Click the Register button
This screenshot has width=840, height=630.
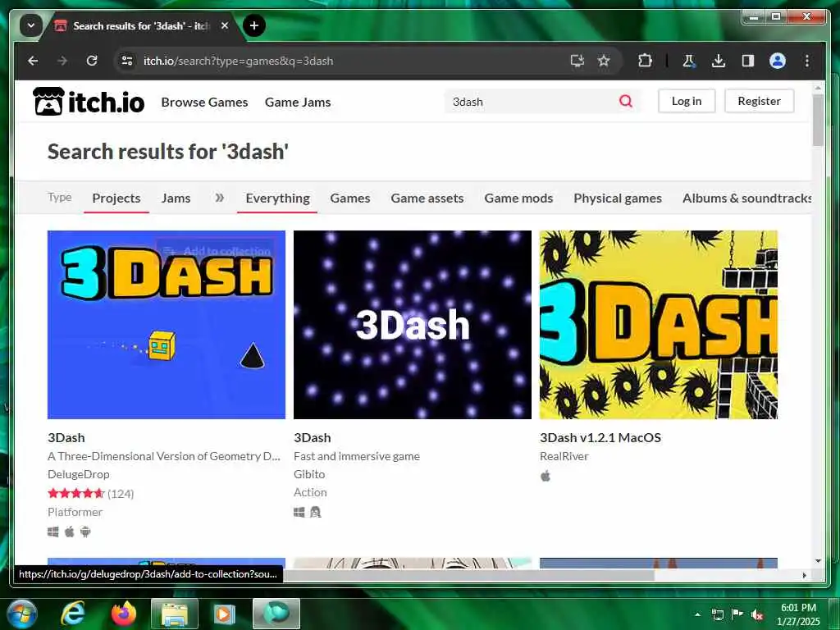coord(759,101)
